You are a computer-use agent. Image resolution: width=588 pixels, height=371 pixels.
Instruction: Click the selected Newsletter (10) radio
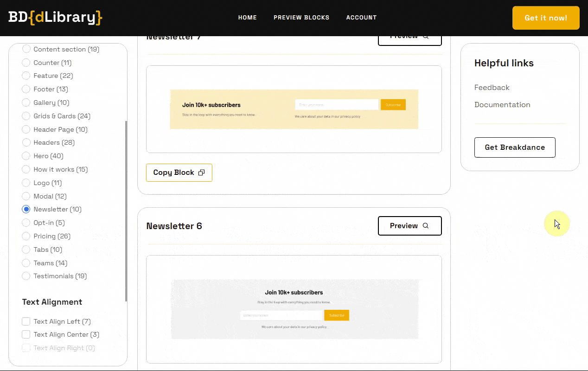pyautogui.click(x=26, y=209)
